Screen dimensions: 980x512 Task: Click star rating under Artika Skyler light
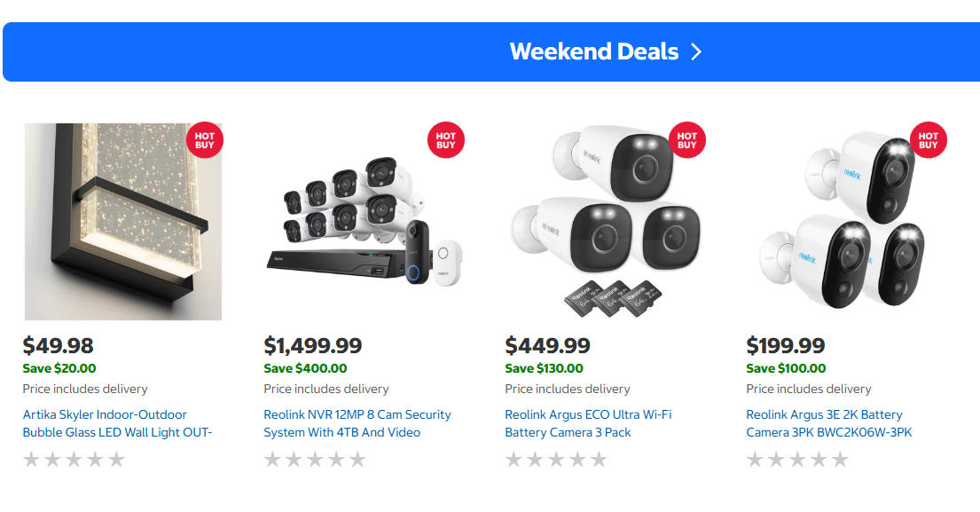pyautogui.click(x=74, y=460)
